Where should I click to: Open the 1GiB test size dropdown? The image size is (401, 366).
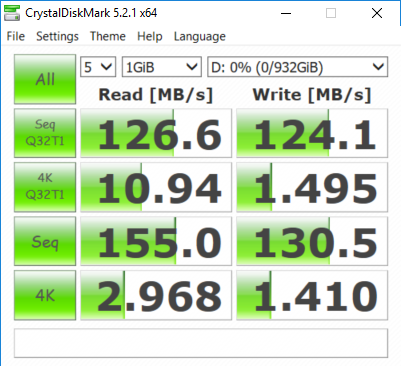point(162,67)
